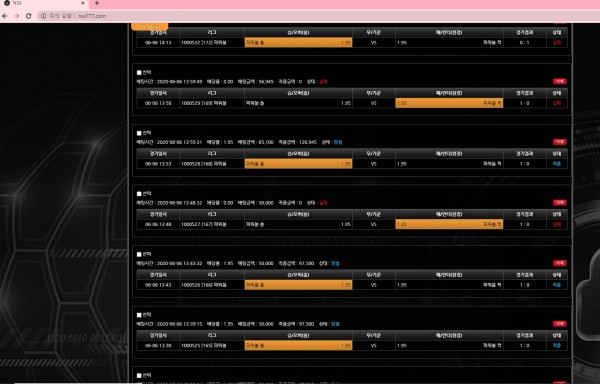
Task: Click match time 06-06 13:43
Action: click(158, 285)
